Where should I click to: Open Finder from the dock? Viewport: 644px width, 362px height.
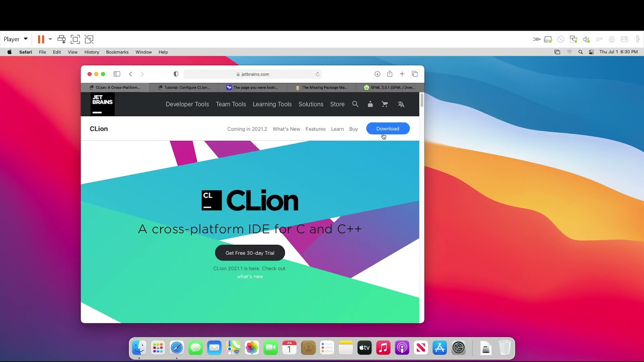coord(139,347)
